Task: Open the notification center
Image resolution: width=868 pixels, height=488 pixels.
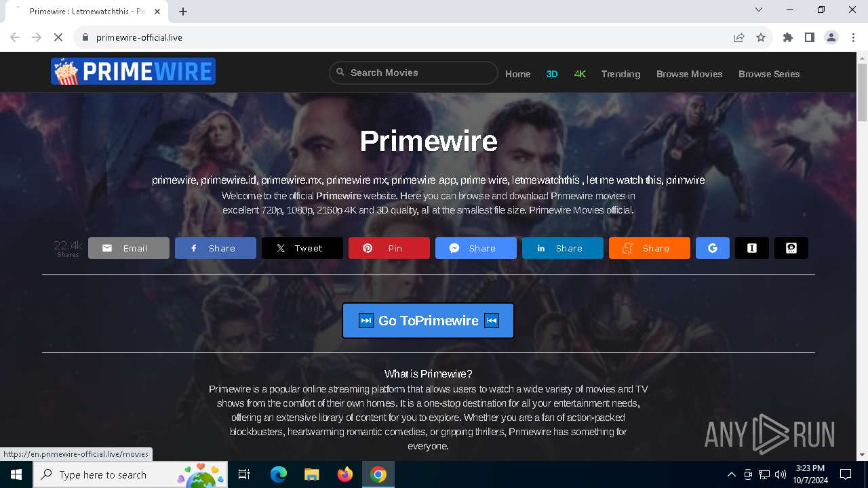Action: pyautogui.click(x=846, y=474)
